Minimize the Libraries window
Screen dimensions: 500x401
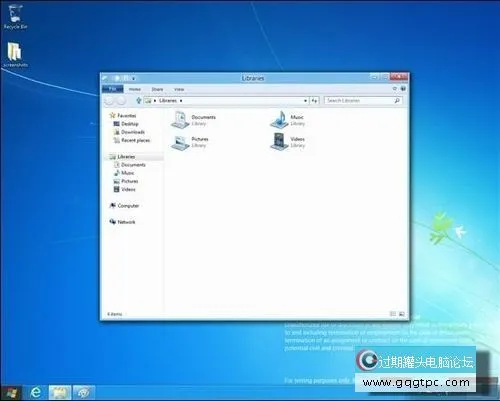tap(374, 77)
